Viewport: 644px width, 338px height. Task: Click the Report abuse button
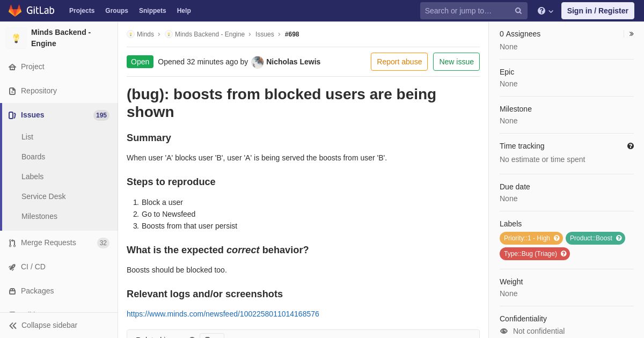[399, 62]
